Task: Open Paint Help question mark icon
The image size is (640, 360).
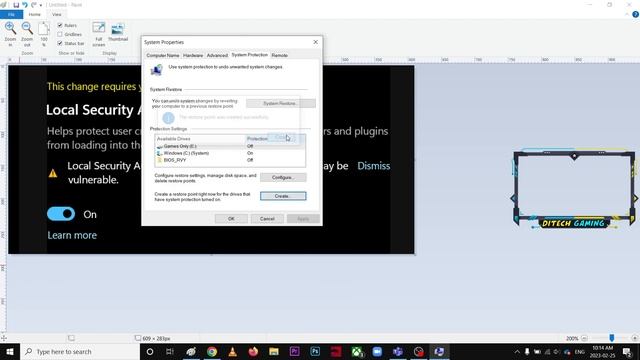Action: coord(636,14)
